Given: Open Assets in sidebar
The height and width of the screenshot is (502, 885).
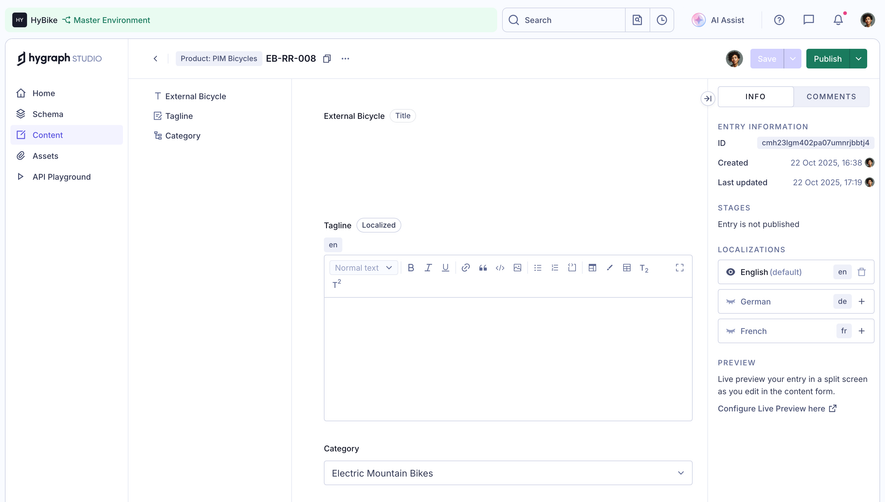Looking at the screenshot, I should click(x=66, y=156).
